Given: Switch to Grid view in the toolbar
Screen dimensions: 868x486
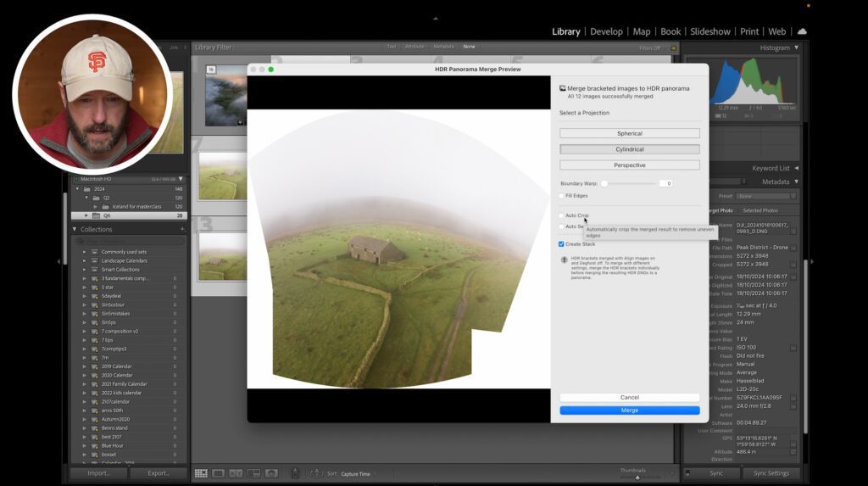Looking at the screenshot, I should (x=201, y=473).
